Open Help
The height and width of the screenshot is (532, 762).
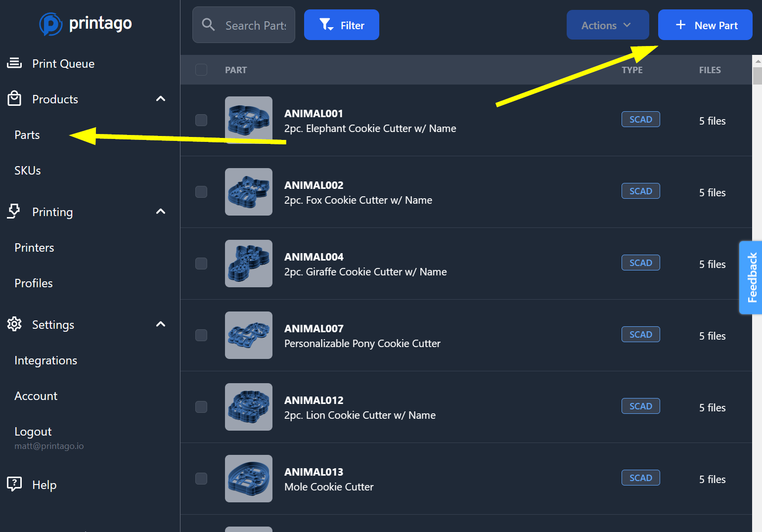coord(44,485)
